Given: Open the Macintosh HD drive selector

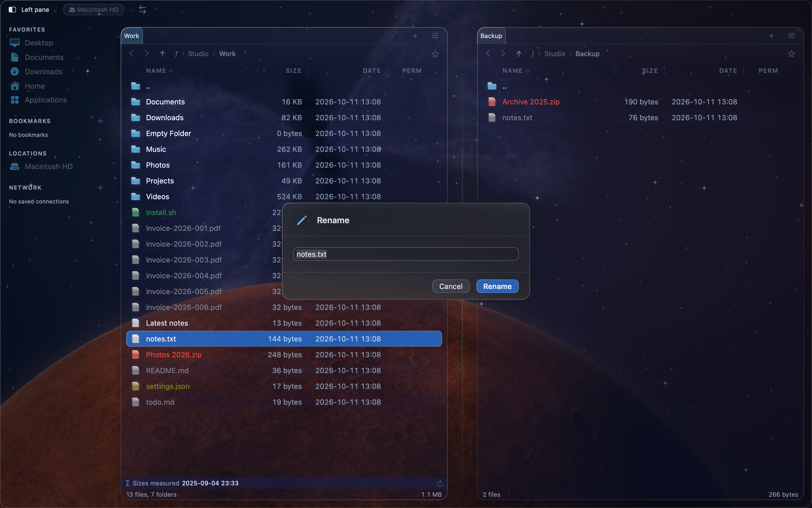Looking at the screenshot, I should click(x=94, y=9).
